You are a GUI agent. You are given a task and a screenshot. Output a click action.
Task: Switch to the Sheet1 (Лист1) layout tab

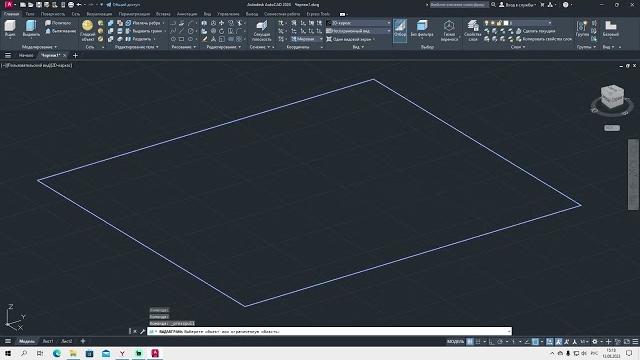coord(48,341)
